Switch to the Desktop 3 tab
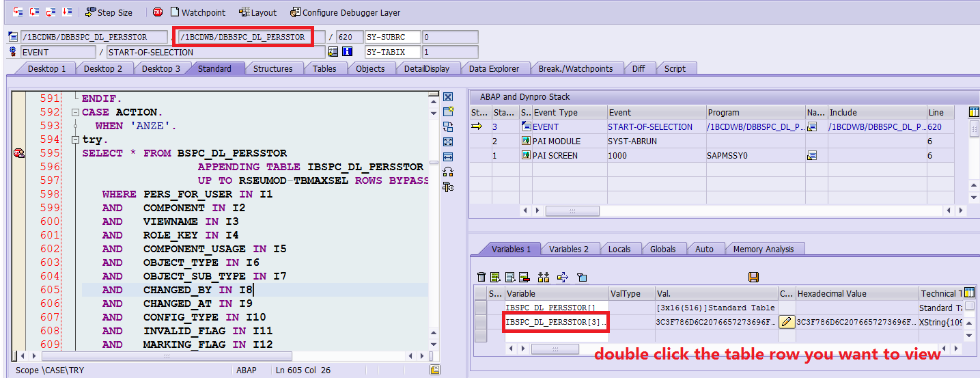 pos(161,68)
